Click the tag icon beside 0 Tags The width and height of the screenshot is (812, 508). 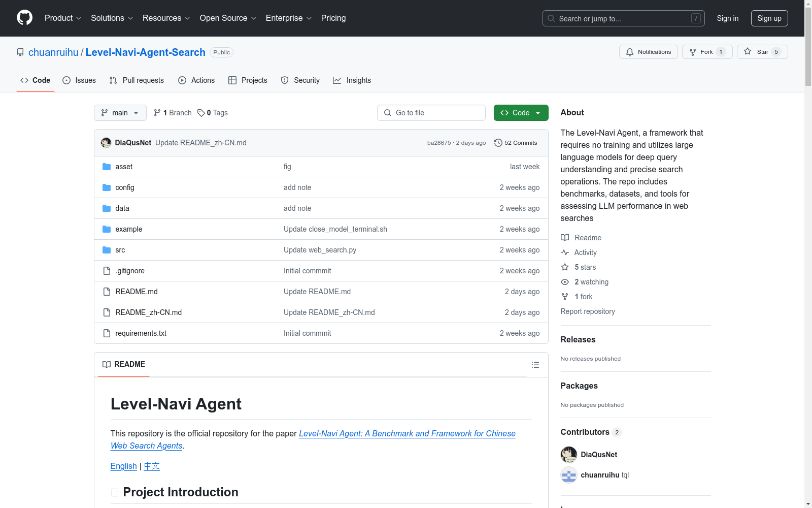pyautogui.click(x=201, y=113)
